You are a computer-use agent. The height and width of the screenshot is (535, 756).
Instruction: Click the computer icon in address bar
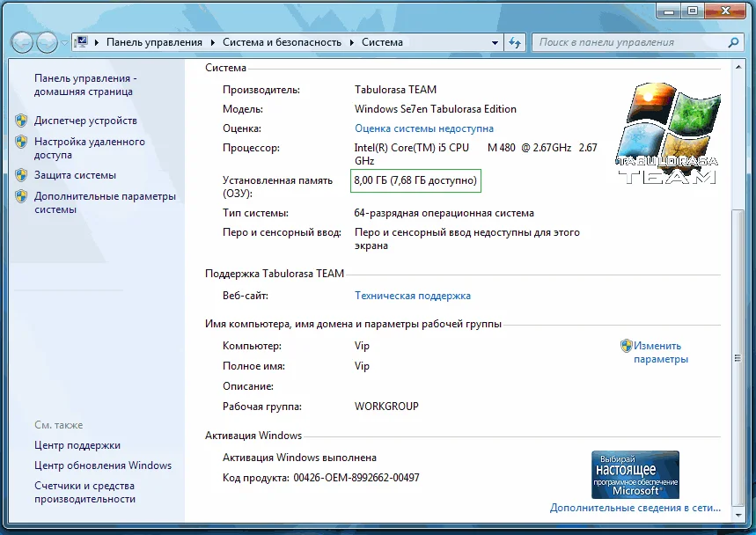click(x=82, y=42)
